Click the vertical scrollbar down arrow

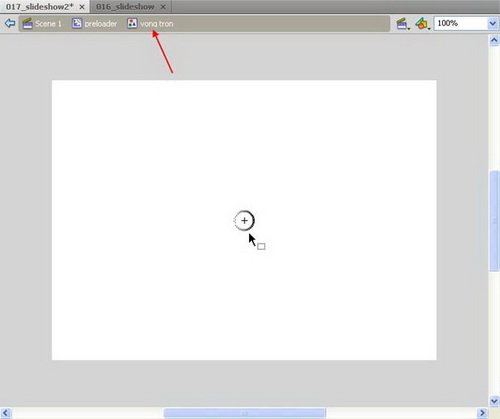pyautogui.click(x=494, y=401)
